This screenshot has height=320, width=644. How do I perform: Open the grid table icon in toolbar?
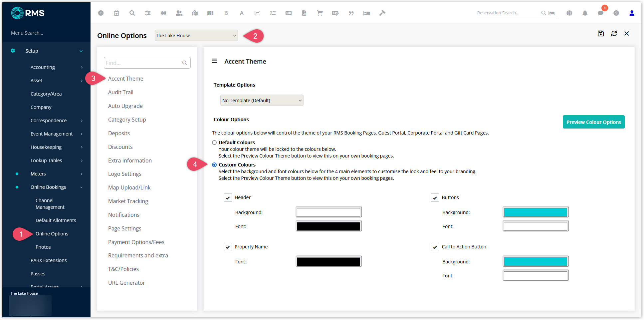(163, 13)
